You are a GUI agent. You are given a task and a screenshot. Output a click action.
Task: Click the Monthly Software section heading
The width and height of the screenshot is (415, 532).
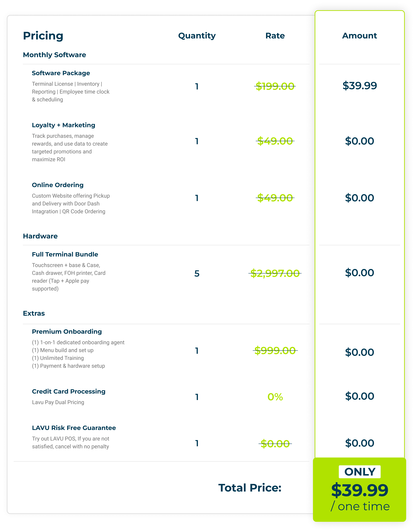[54, 55]
